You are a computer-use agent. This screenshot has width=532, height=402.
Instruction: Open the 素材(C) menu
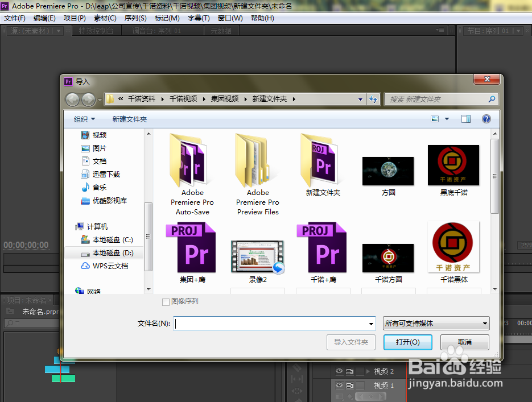(105, 18)
